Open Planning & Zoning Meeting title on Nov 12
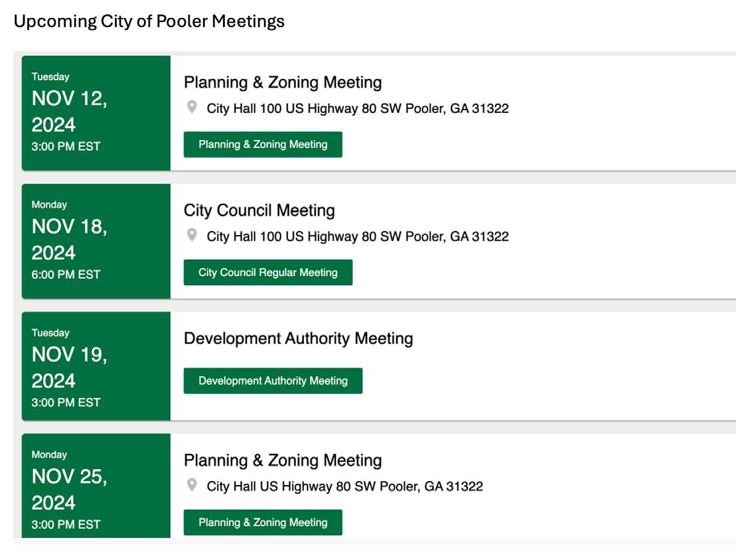Image resolution: width=736 pixels, height=560 pixels. pyautogui.click(x=283, y=83)
